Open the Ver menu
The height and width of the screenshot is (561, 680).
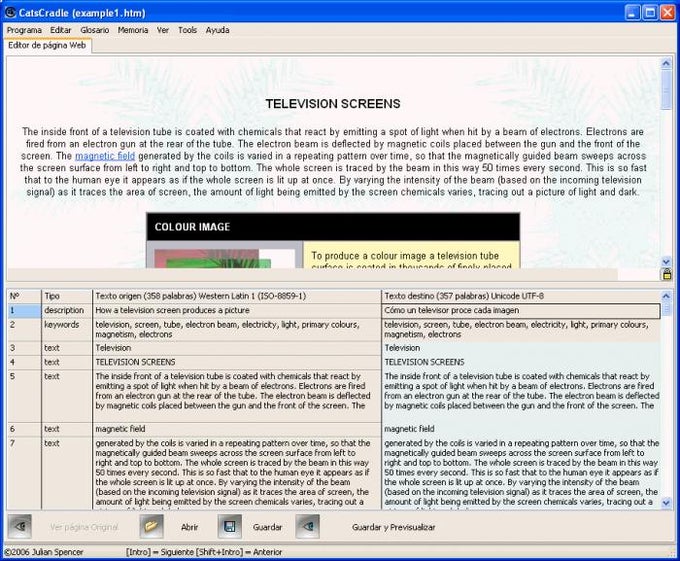pyautogui.click(x=163, y=30)
